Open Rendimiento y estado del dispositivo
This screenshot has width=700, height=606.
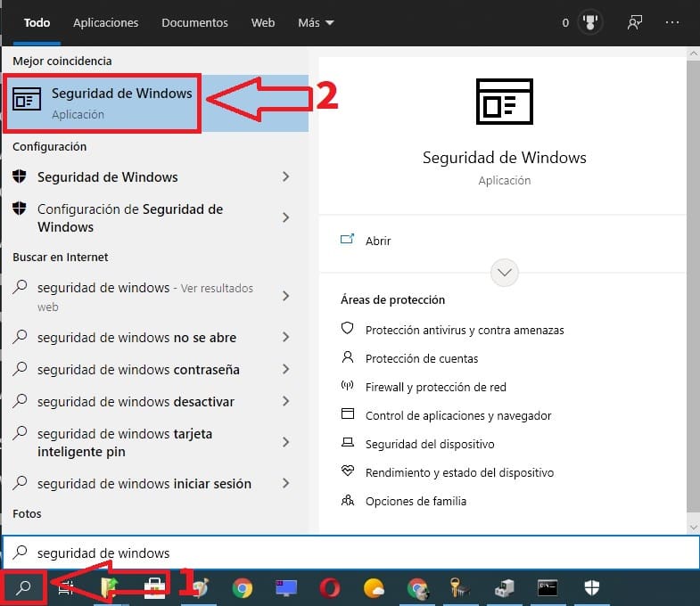[459, 473]
